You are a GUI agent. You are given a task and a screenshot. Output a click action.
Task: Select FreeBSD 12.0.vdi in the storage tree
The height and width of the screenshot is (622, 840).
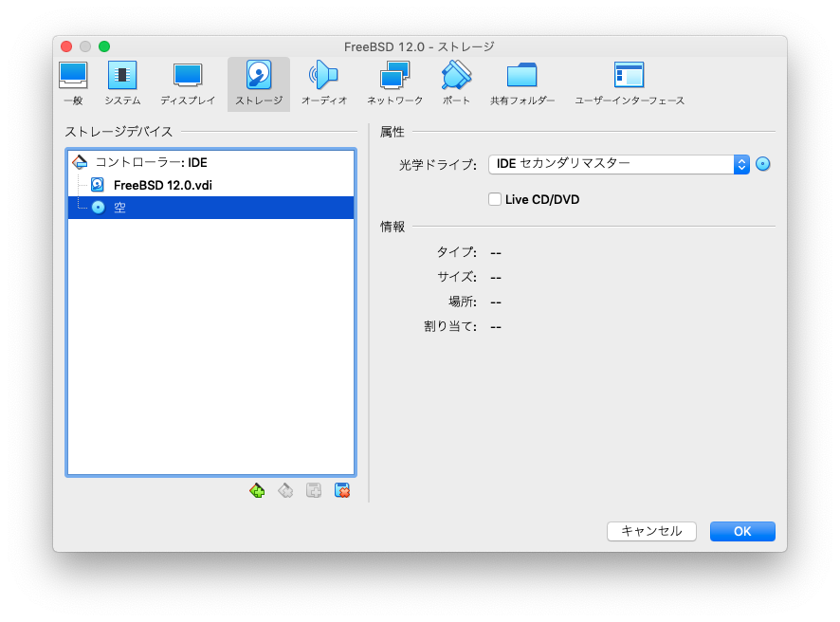[x=162, y=185]
